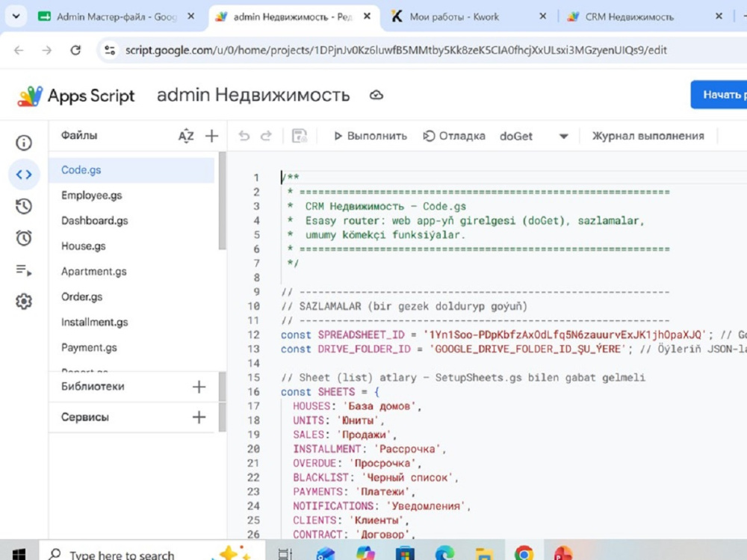
Task: Open the Microsoft Store taskbar icon
Action: [404, 553]
